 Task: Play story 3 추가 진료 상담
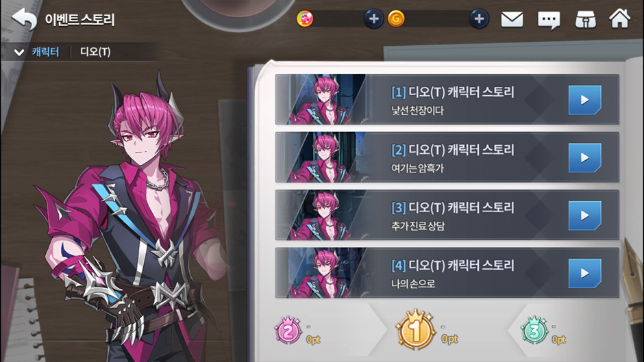[x=584, y=216]
